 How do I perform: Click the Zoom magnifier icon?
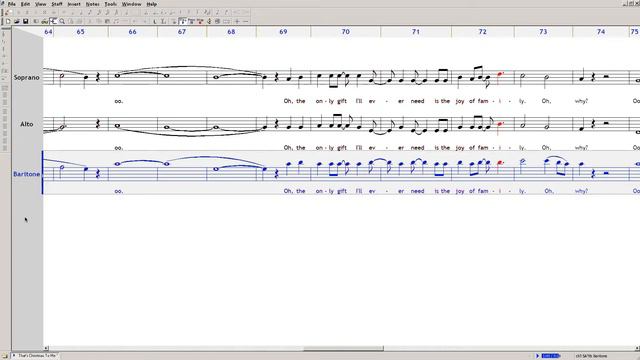point(62,21)
